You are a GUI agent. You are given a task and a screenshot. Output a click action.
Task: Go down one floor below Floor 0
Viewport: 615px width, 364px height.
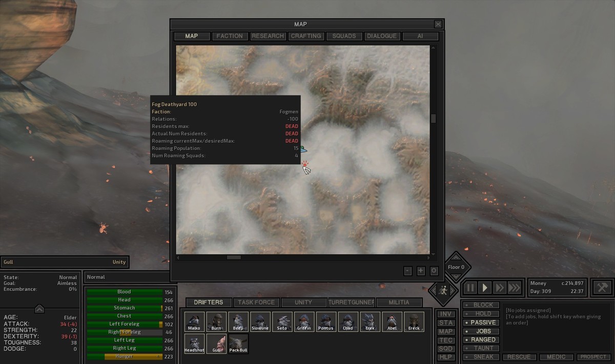coord(456,277)
